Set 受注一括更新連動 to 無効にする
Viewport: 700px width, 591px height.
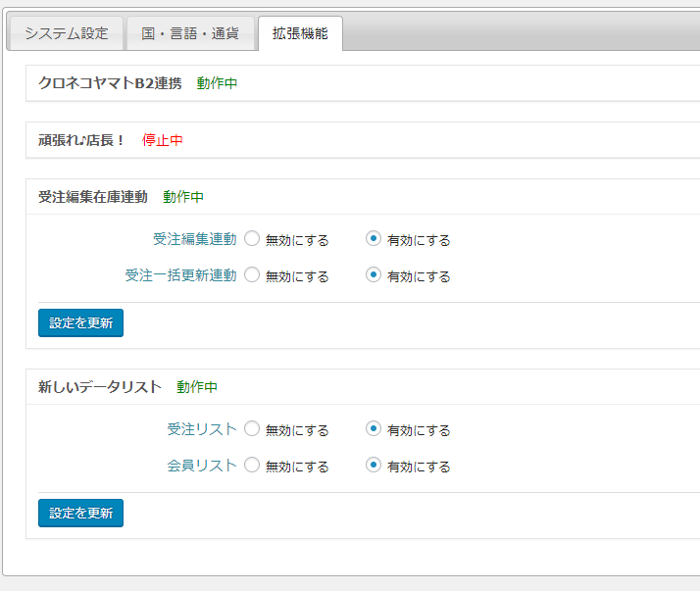click(x=252, y=274)
